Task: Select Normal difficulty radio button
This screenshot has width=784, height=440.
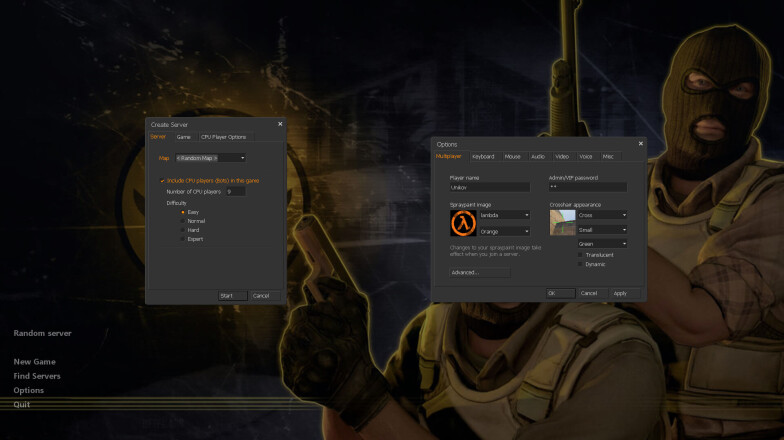Action: [182, 221]
